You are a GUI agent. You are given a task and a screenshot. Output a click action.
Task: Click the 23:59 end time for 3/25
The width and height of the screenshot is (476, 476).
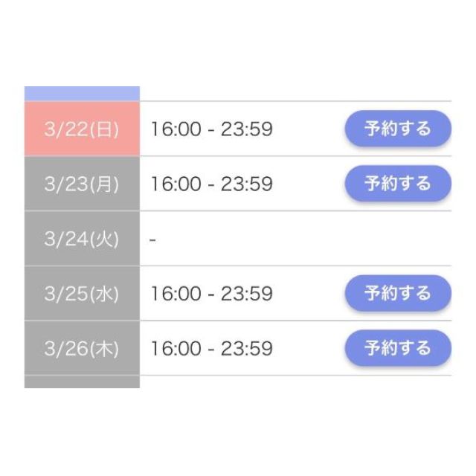pos(248,294)
